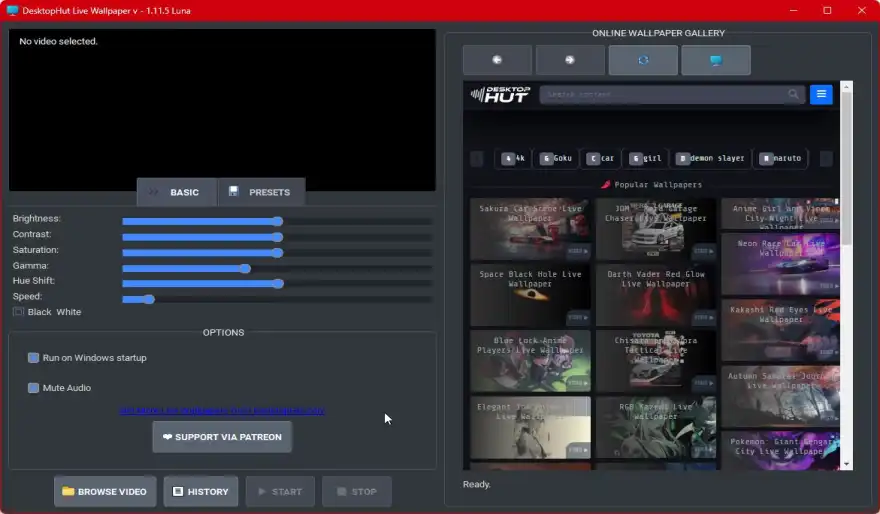
Task: Refresh the online wallpaper gallery
Action: [x=643, y=60]
